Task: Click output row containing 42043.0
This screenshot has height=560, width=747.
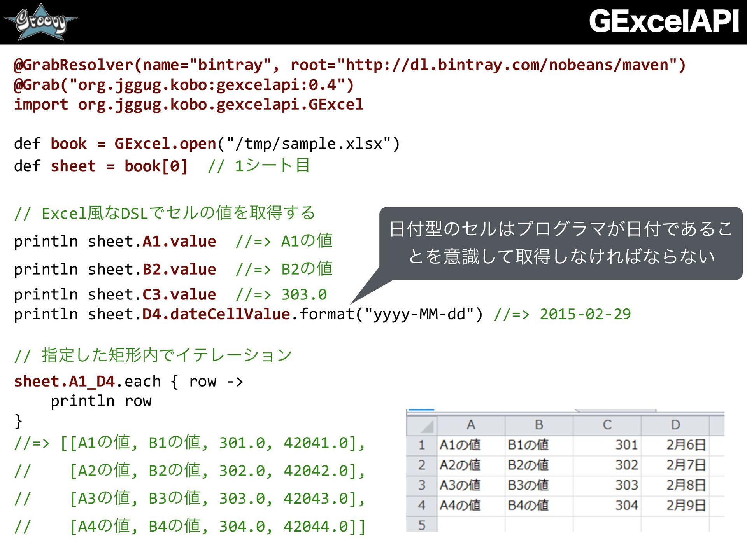Action: click(189, 499)
